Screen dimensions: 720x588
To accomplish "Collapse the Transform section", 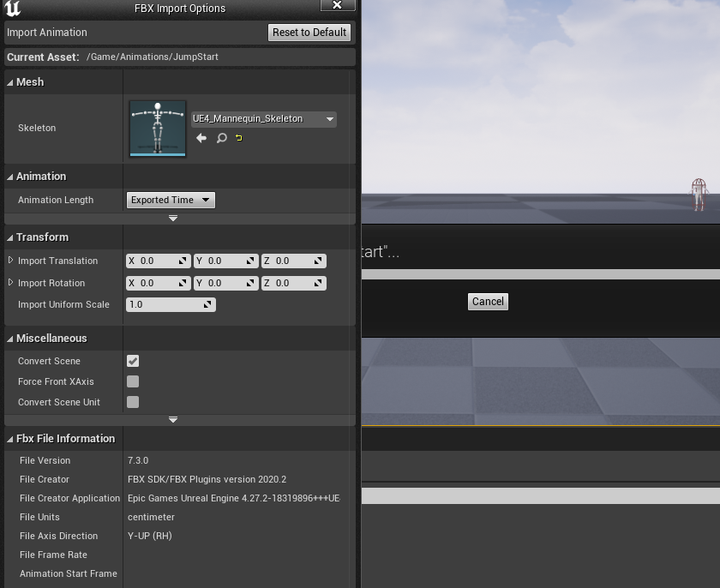I will [x=9, y=237].
